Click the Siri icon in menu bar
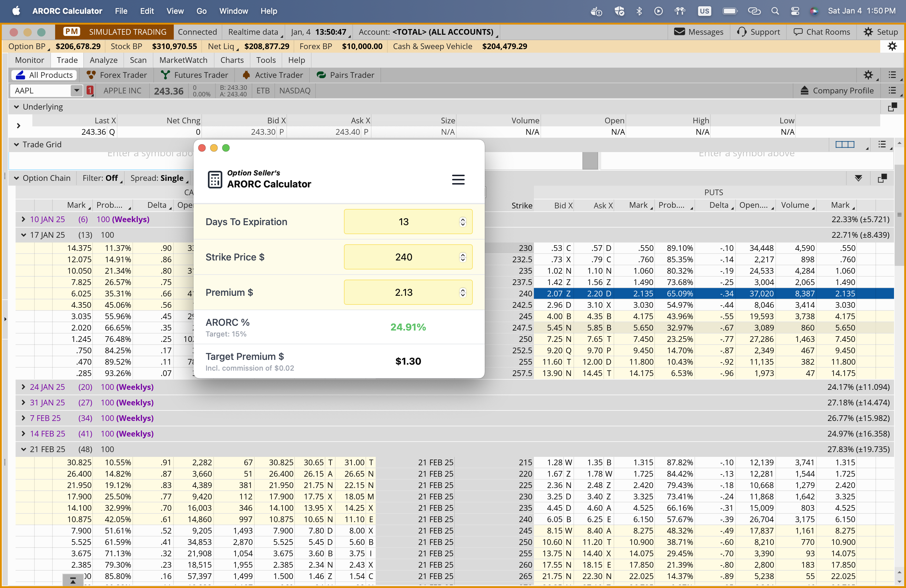Screen dimensions: 906x588 click(814, 11)
